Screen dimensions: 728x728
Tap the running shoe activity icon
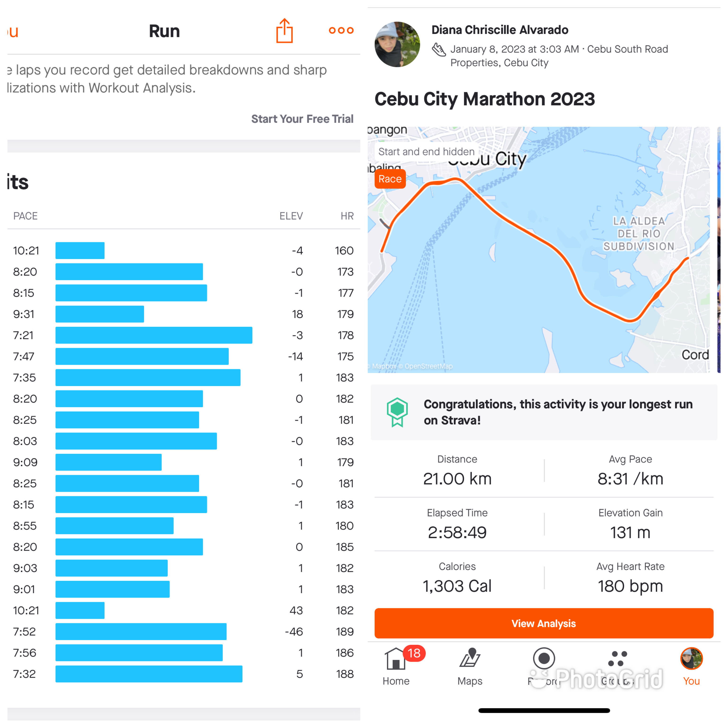pyautogui.click(x=439, y=49)
